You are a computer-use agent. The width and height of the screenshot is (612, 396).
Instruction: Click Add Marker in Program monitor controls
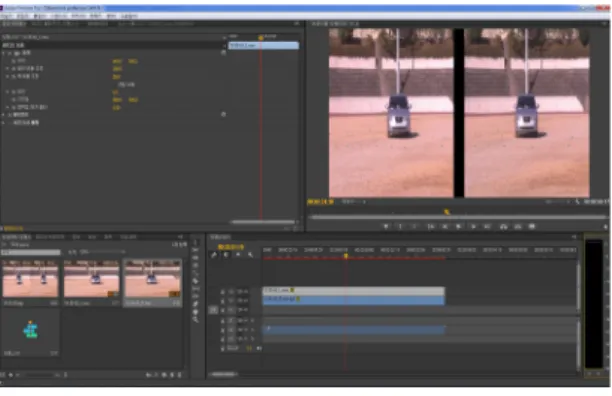[386, 226]
